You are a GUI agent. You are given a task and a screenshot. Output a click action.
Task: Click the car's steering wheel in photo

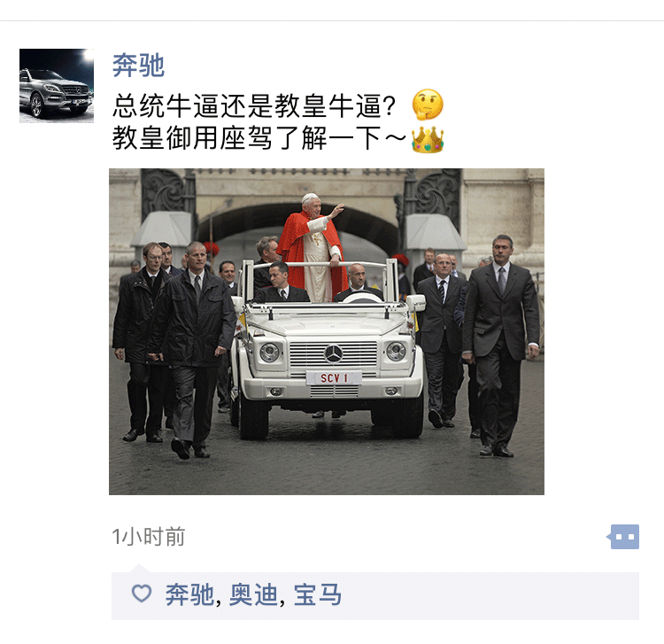362,298
